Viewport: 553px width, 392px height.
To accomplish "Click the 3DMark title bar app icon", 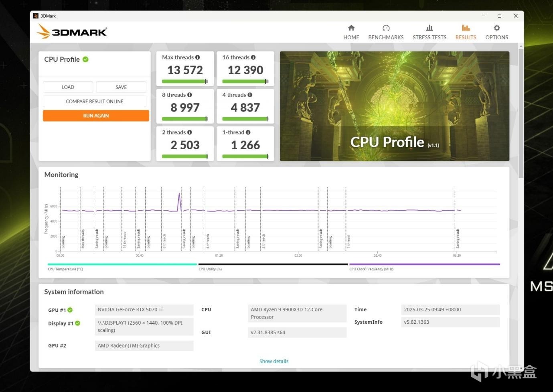I will pyautogui.click(x=36, y=16).
